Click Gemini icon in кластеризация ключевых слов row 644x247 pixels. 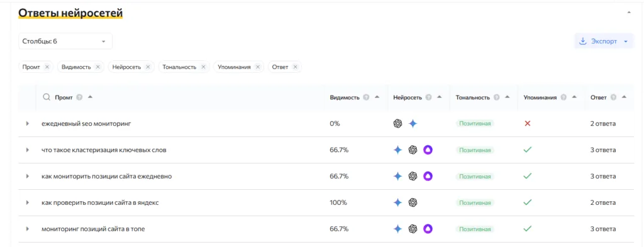coord(397,150)
